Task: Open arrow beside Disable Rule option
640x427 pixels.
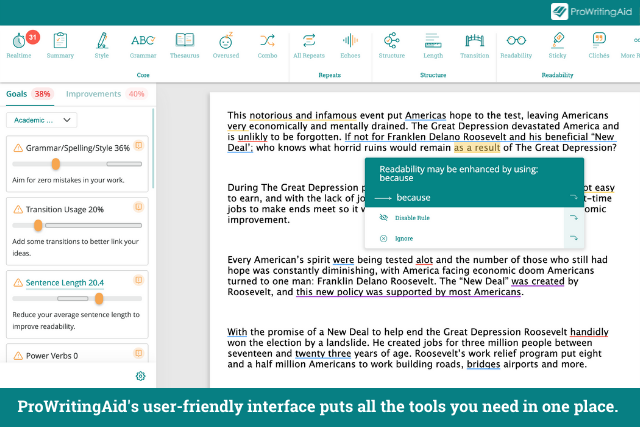Action: (573, 218)
